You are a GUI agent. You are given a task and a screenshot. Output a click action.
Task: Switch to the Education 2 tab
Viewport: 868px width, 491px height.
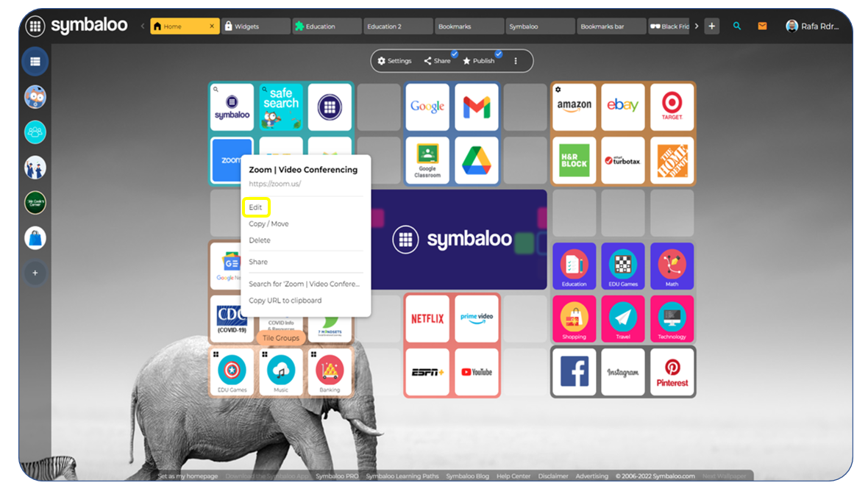[398, 26]
